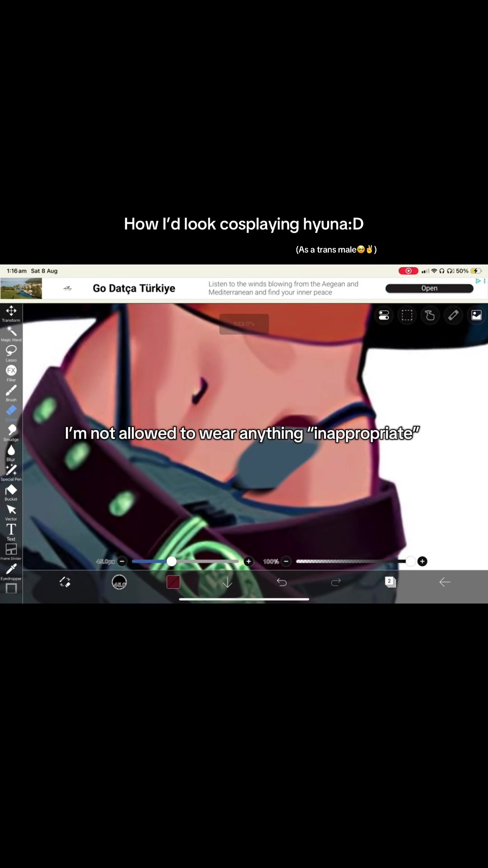Click the ad description about Aegean winds
The image size is (488, 868).
(x=283, y=288)
